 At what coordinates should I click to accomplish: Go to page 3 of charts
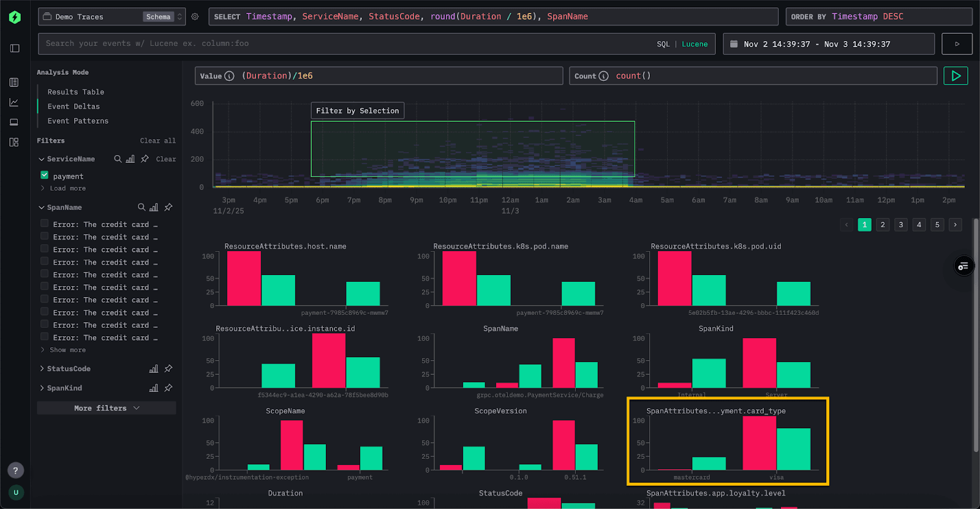click(900, 225)
